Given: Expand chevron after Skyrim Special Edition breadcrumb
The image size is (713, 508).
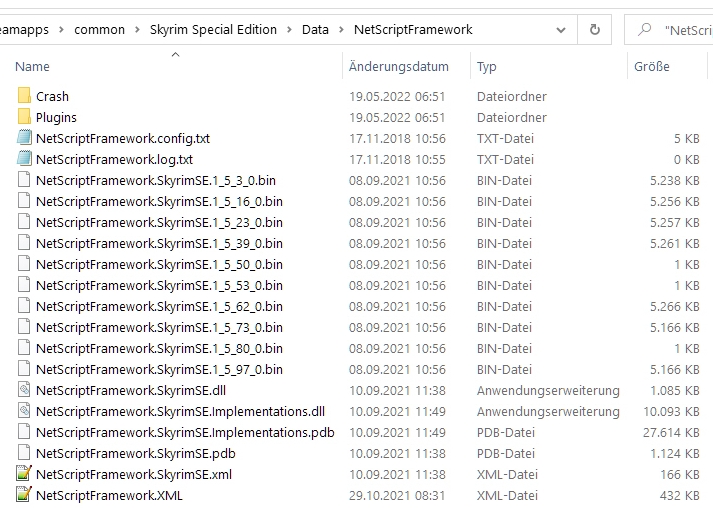Looking at the screenshot, I should [x=289, y=30].
